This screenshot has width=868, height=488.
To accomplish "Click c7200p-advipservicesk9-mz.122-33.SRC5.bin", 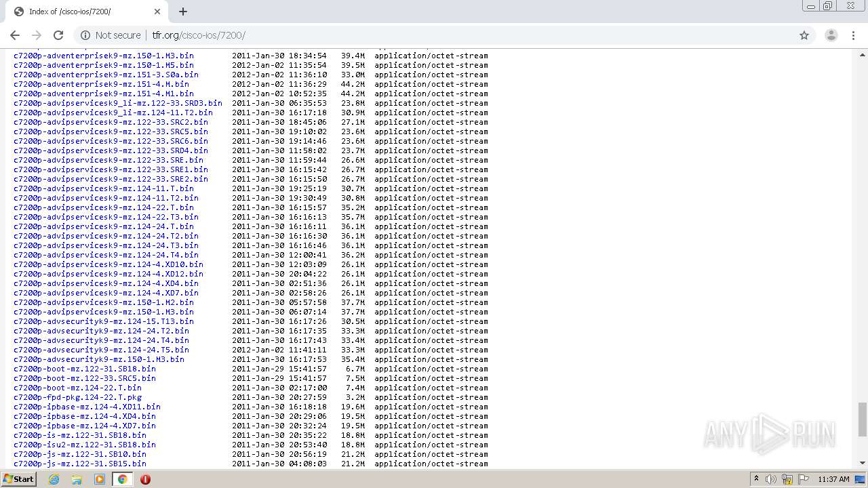I will coord(111,131).
